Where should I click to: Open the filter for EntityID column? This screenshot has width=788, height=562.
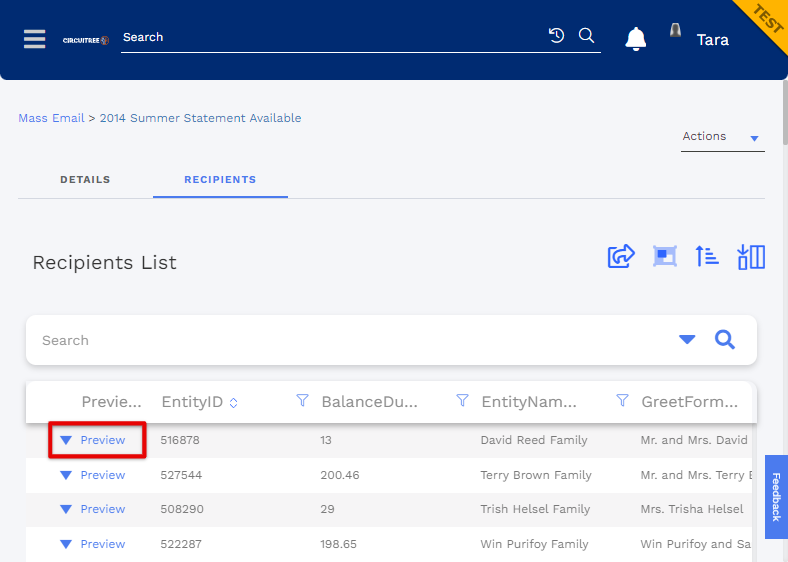[x=302, y=400]
